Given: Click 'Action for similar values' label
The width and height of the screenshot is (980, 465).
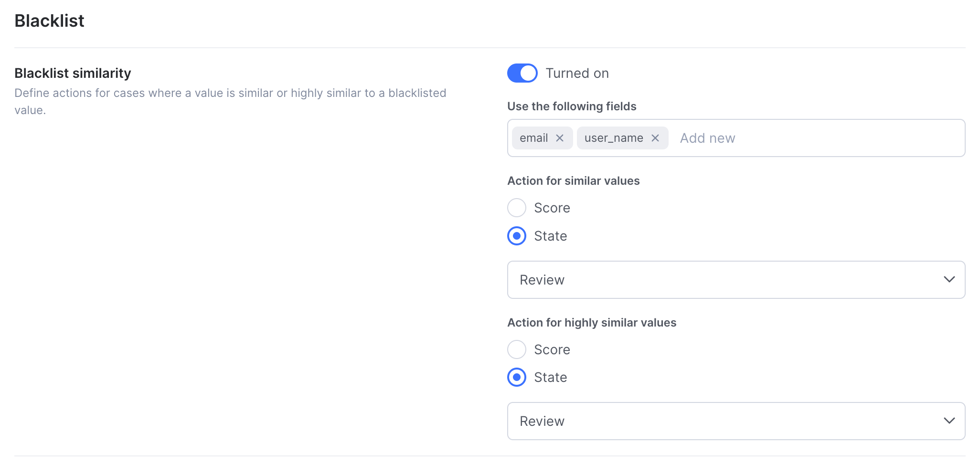Looking at the screenshot, I should [x=573, y=181].
